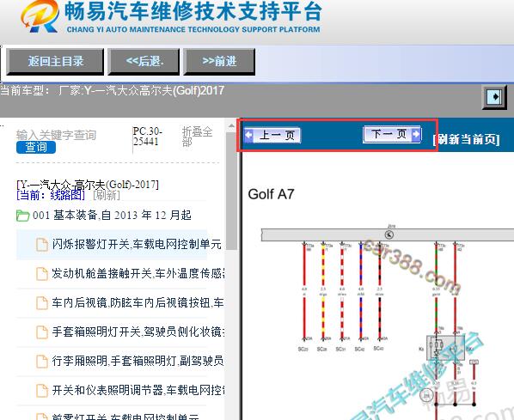
Task: Open 手套箱照明灯开关,驾驶员侧化妆镜 entry
Action: [138, 332]
